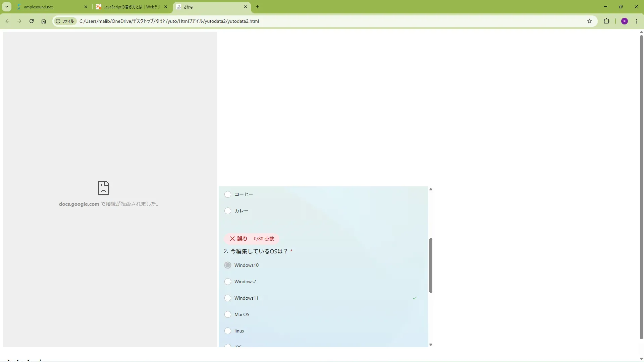Open Chrome three-dot menu
This screenshot has width=644, height=362.
pyautogui.click(x=636, y=21)
